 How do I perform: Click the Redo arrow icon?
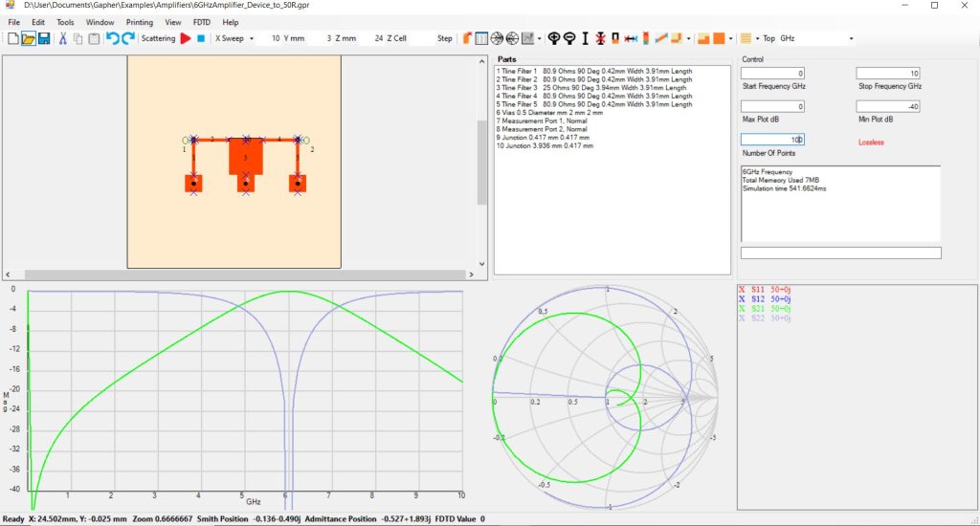127,38
